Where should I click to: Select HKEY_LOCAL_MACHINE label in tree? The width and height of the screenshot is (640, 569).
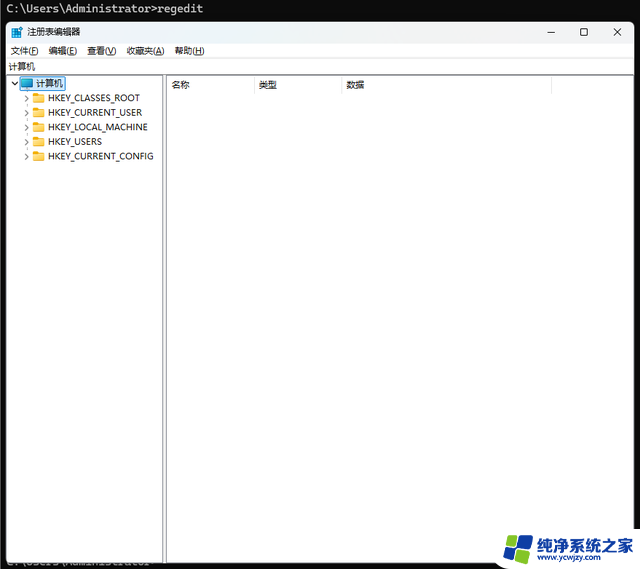98,127
